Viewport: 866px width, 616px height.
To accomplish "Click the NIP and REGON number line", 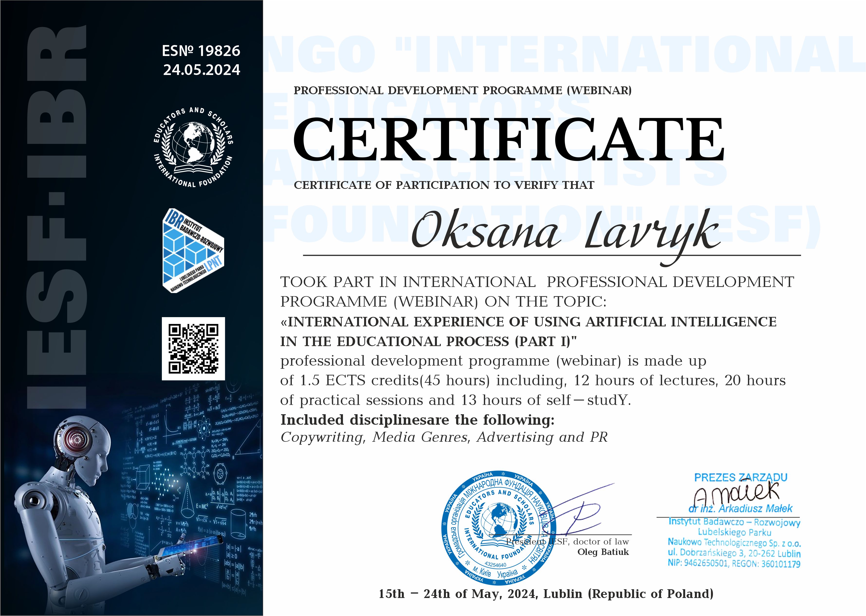I will pyautogui.click(x=734, y=564).
